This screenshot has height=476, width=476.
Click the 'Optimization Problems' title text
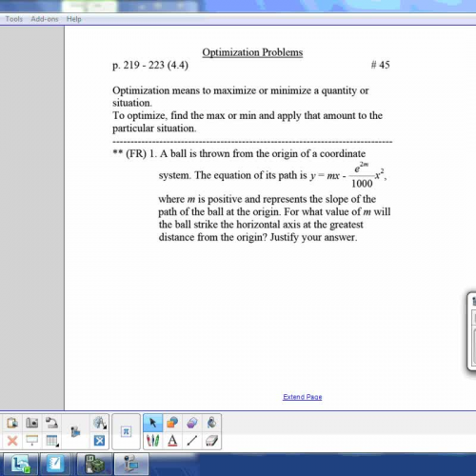(252, 52)
